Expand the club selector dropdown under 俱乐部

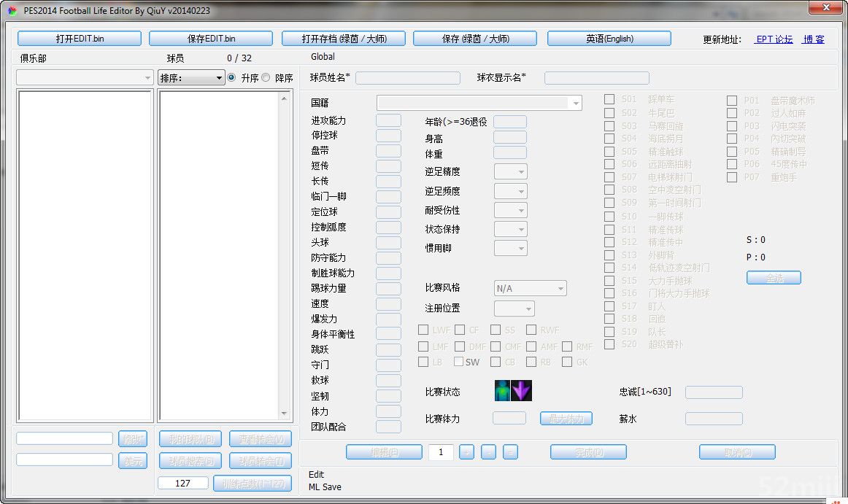click(x=85, y=78)
